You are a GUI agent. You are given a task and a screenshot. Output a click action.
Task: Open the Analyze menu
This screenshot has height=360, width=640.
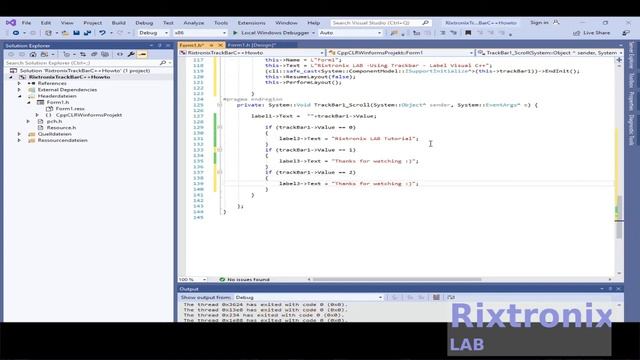pos(193,23)
